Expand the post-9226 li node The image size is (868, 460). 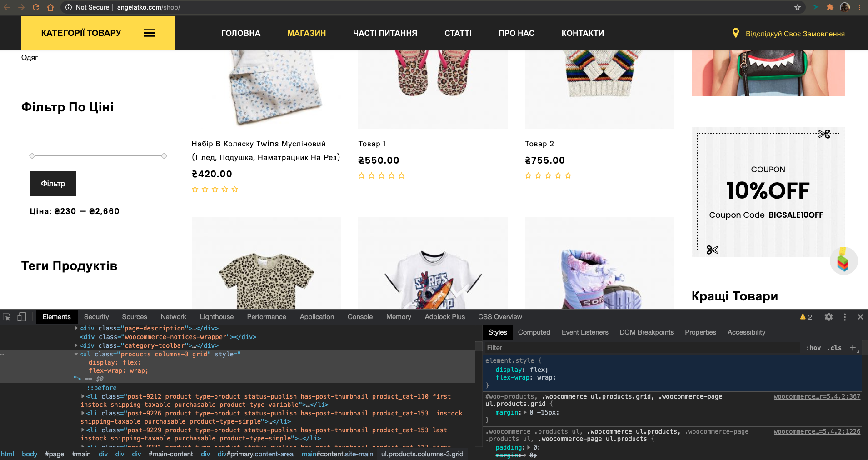tap(83, 413)
